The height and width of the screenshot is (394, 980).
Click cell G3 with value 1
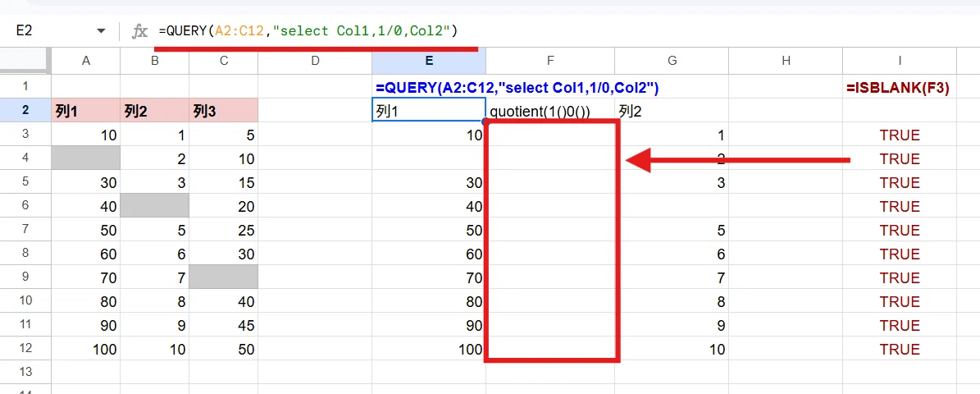click(672, 135)
